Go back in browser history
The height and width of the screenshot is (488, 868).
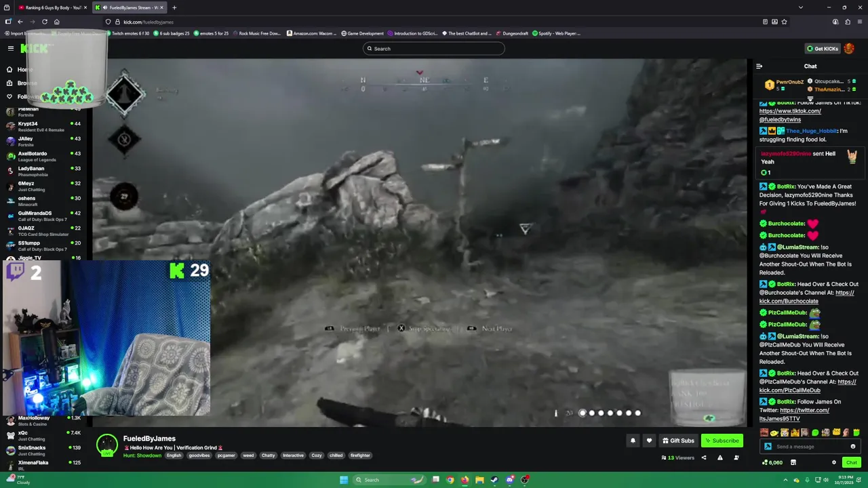click(x=20, y=22)
